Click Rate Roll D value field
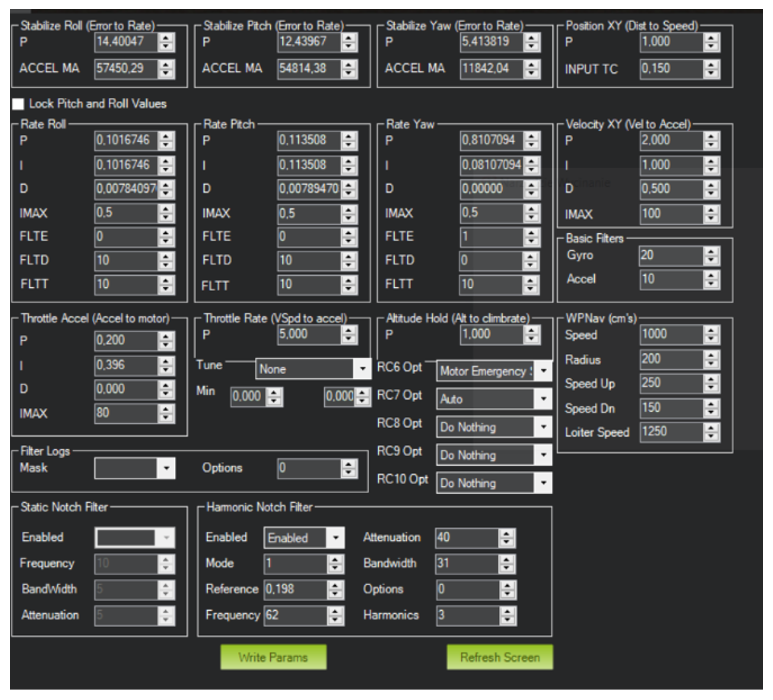This screenshot has height=700, width=773. click(x=126, y=189)
